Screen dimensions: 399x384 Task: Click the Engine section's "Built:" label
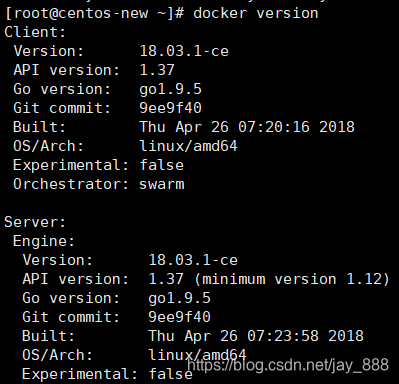click(x=48, y=336)
